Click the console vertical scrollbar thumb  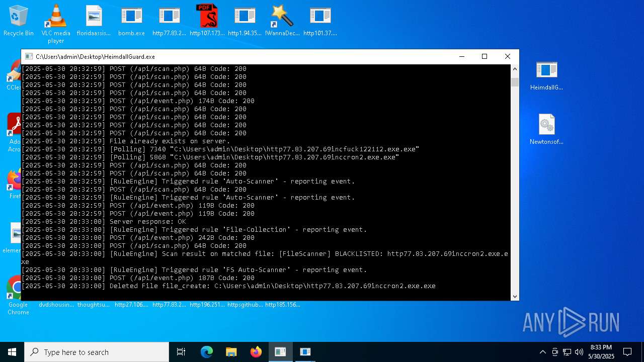tap(514, 82)
